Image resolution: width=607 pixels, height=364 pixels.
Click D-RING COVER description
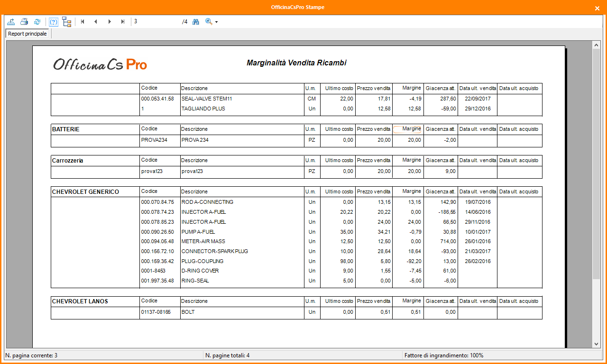[x=199, y=271]
